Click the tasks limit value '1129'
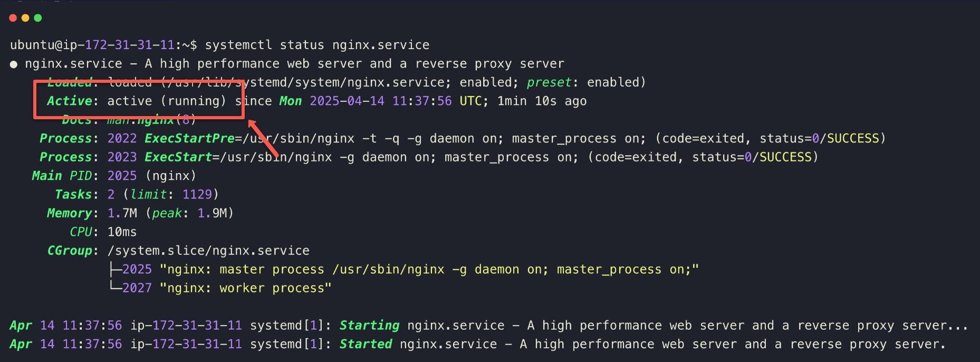This screenshot has height=362, width=980. tap(197, 195)
